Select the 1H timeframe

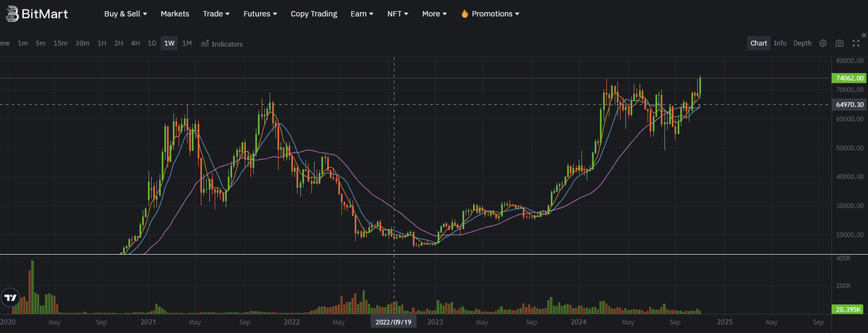(102, 43)
